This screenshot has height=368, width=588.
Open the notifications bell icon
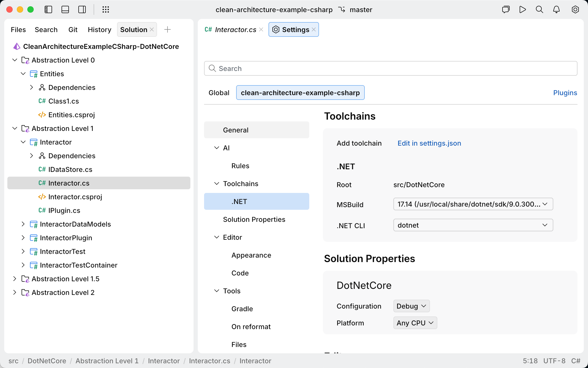tap(556, 9)
